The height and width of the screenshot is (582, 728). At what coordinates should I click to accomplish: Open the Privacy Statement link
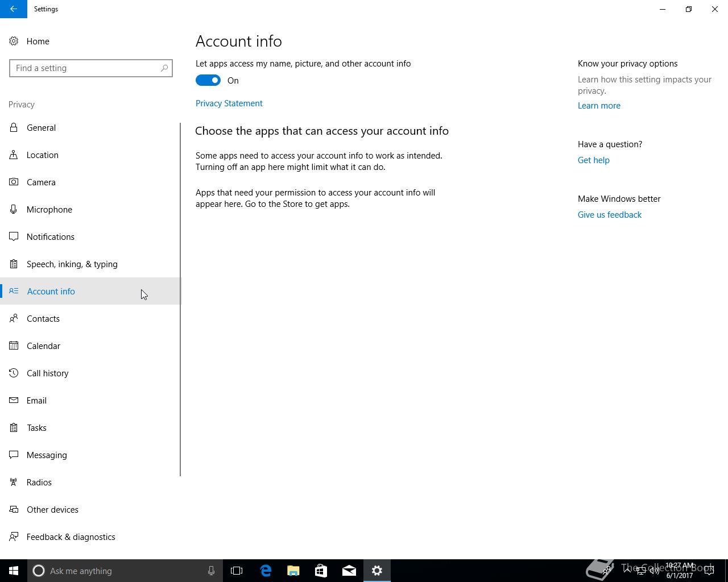coord(229,103)
